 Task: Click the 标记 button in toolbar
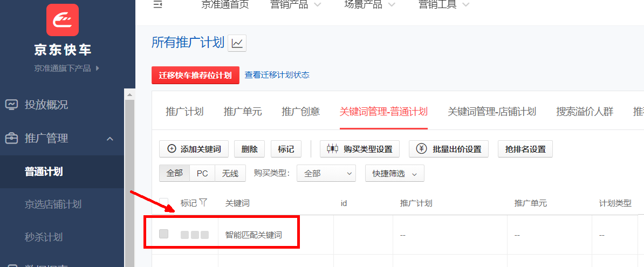286,149
